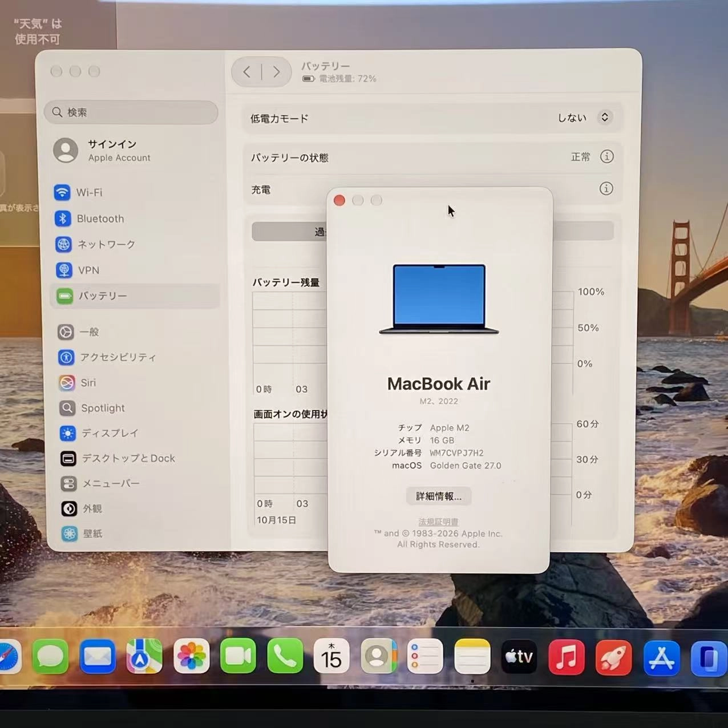728x728 pixels.
Task: Click serial number WM7CVPJ7H2
Action: click(456, 453)
